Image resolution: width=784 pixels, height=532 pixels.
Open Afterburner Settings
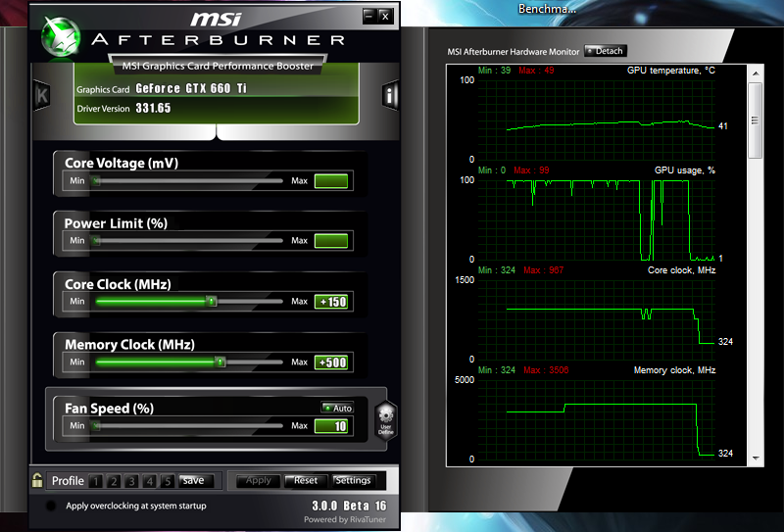(354, 480)
